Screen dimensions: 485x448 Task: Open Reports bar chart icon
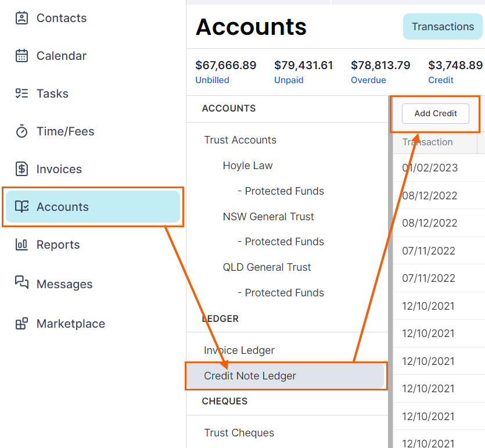[21, 245]
